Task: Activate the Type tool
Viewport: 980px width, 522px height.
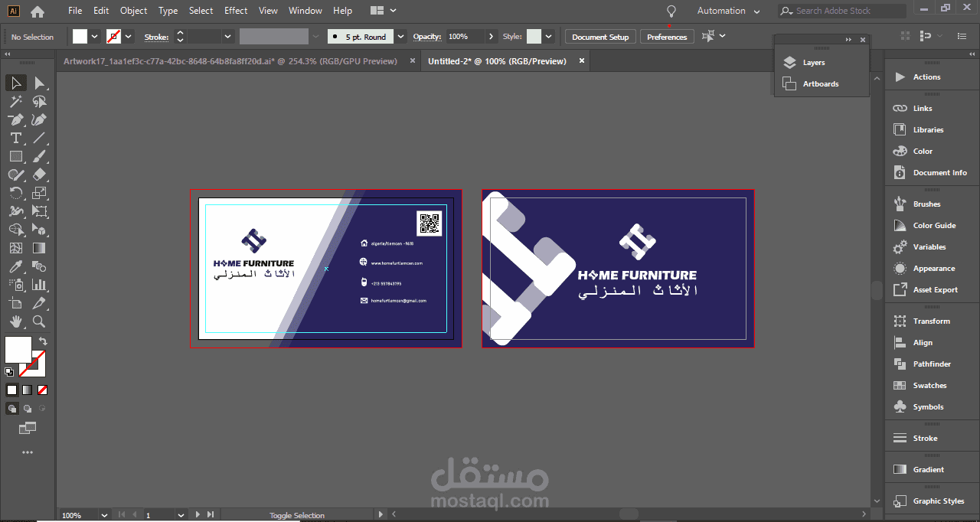Action: click(x=15, y=138)
